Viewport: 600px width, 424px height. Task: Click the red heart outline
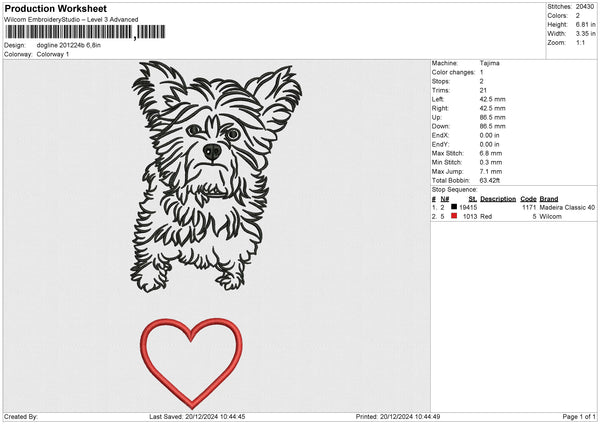click(191, 364)
